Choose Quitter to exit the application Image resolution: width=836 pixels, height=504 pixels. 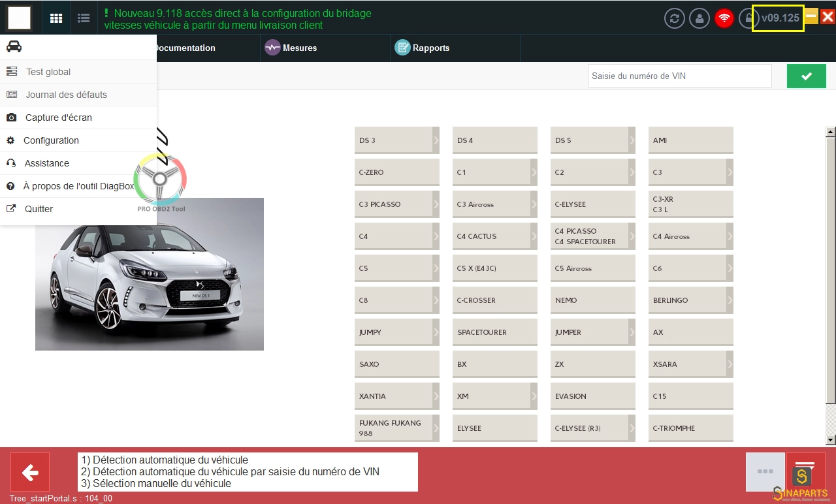[78, 209]
